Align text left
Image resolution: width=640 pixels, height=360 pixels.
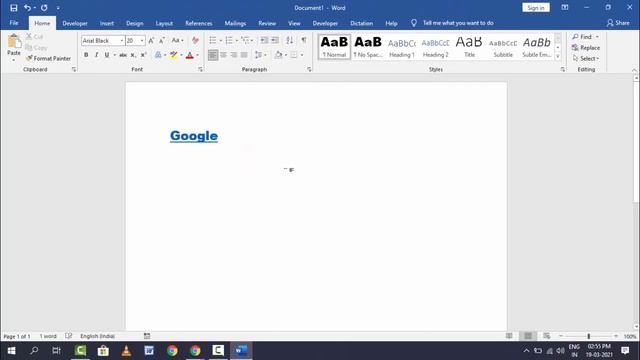[x=213, y=55]
